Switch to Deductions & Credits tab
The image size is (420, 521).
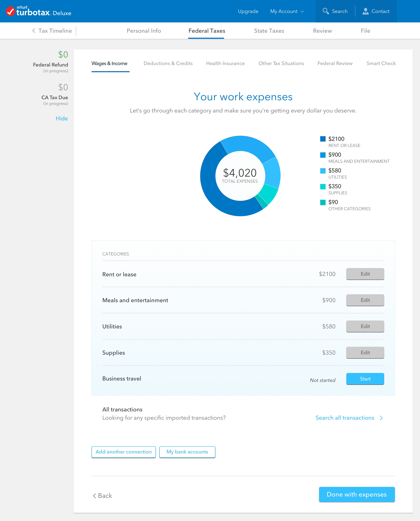point(168,63)
